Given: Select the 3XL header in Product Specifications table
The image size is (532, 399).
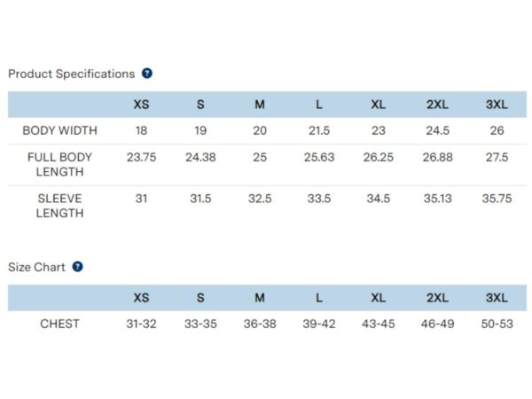Looking at the screenshot, I should point(497,105).
